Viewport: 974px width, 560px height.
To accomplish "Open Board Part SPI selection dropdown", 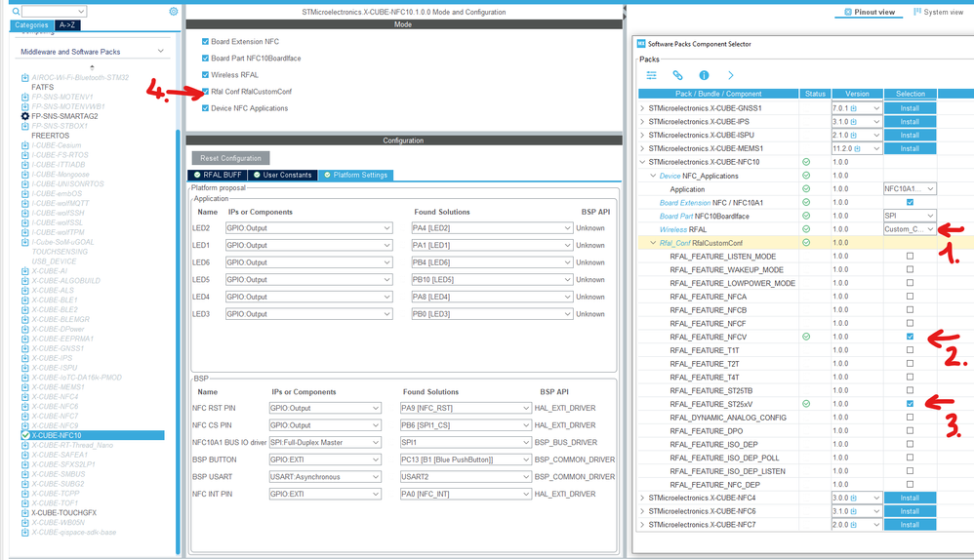I will coord(910,216).
